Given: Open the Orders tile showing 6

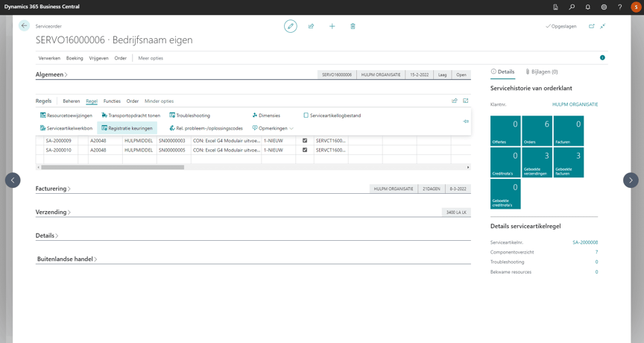Looking at the screenshot, I should (x=537, y=131).
